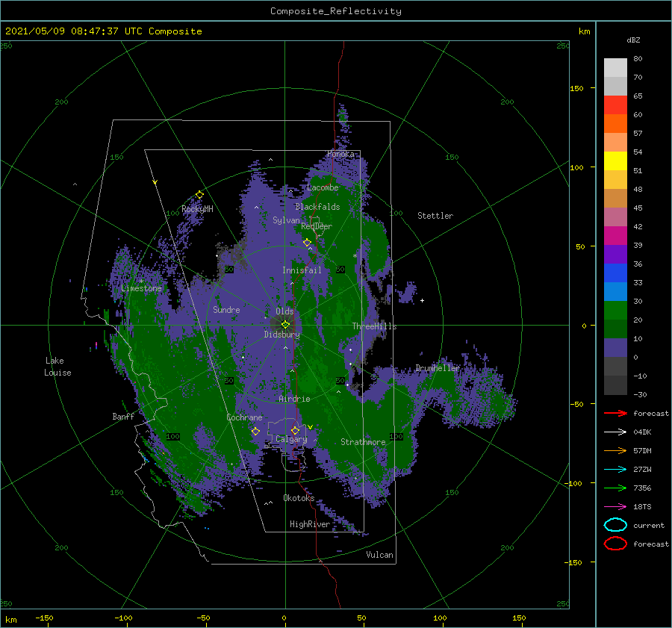The width and height of the screenshot is (672, 628).
Task: Click the Strathmore label
Action: pyautogui.click(x=363, y=442)
